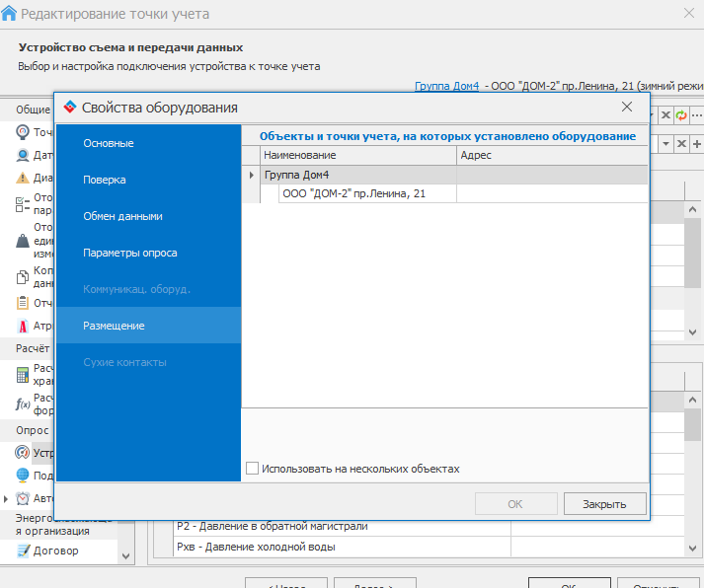This screenshot has height=588, width=704.
Task: Click the f(x) formula icon
Action: [23, 404]
